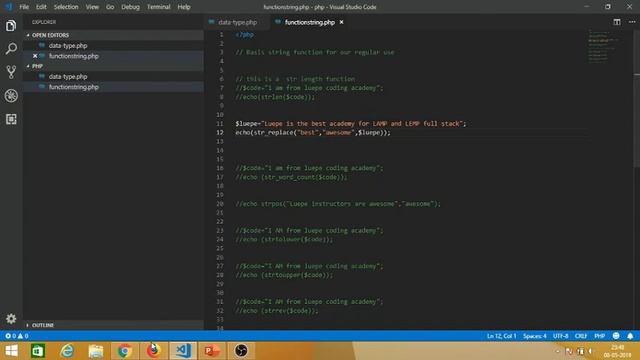Viewport: 640px width, 360px height.
Task: Open the Selection menu
Action: pyautogui.click(x=66, y=7)
